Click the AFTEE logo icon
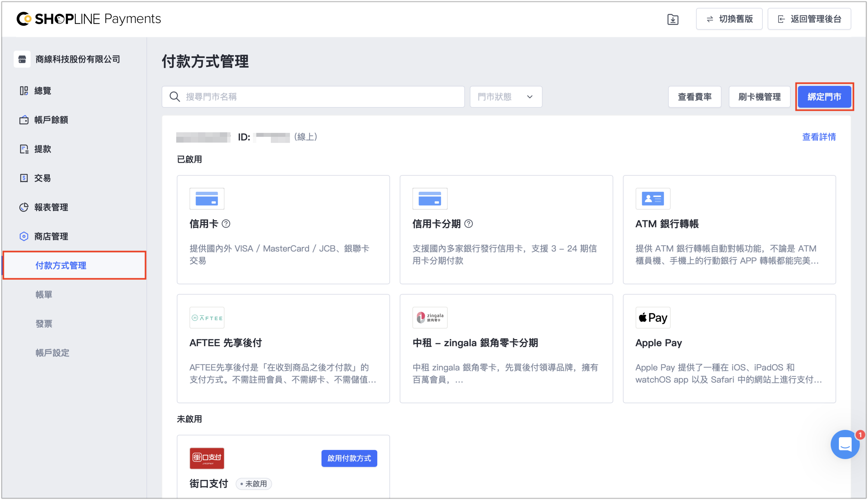This screenshot has height=500, width=868. (207, 318)
